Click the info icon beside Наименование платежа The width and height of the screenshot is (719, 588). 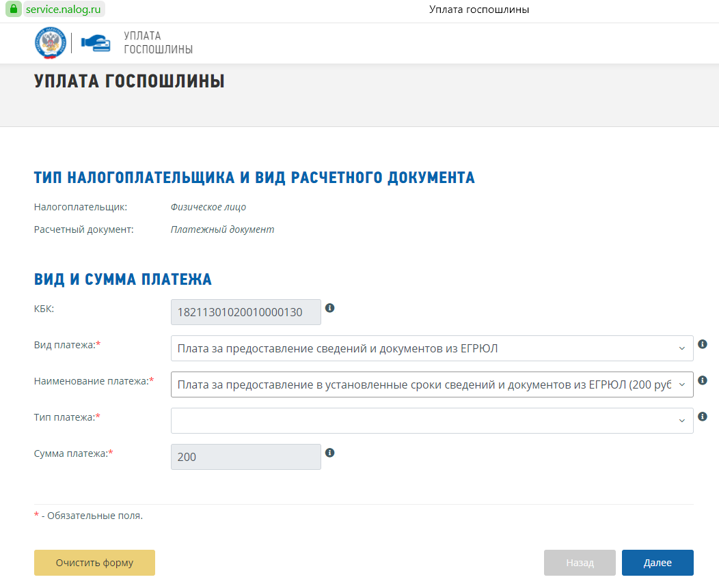click(x=703, y=380)
